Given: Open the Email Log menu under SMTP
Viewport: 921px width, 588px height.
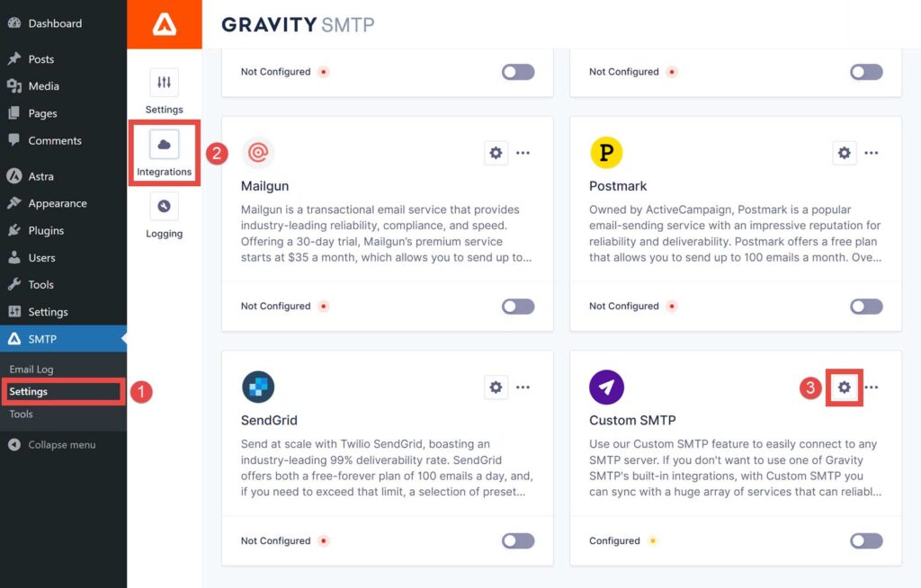Looking at the screenshot, I should [31, 369].
